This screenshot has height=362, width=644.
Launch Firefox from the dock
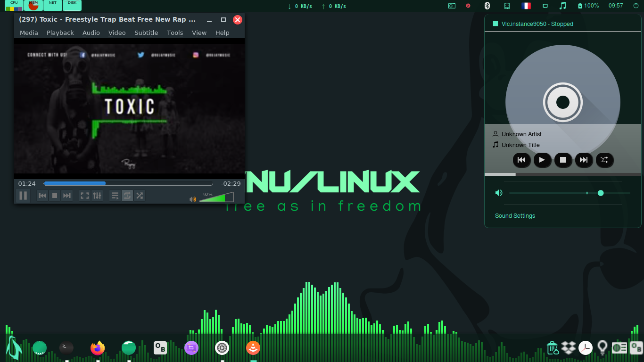tap(98, 348)
